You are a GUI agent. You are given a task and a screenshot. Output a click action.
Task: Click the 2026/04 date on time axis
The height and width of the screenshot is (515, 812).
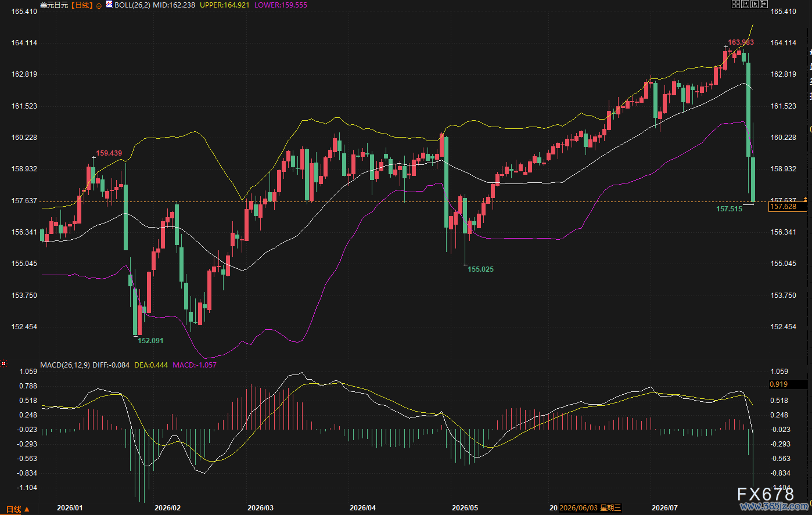point(362,508)
